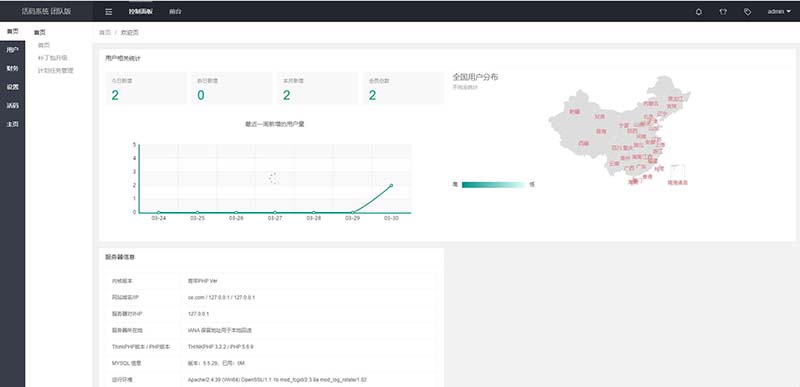Select 财务 in the left sidebar
The width and height of the screenshot is (800, 387).
tap(12, 68)
